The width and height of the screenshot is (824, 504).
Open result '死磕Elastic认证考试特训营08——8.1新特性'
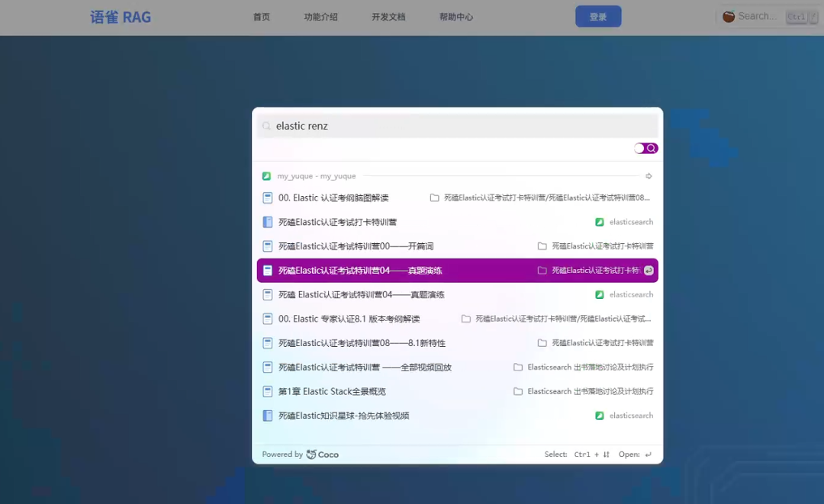tap(457, 343)
